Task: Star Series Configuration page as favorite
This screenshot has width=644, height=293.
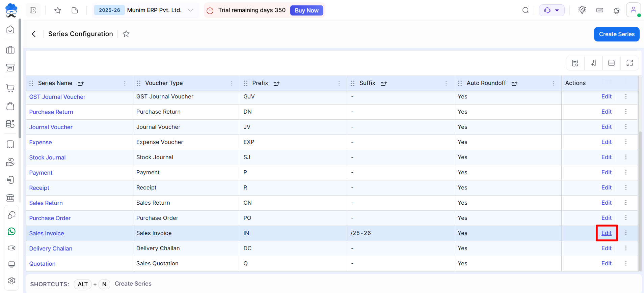Action: (x=126, y=34)
